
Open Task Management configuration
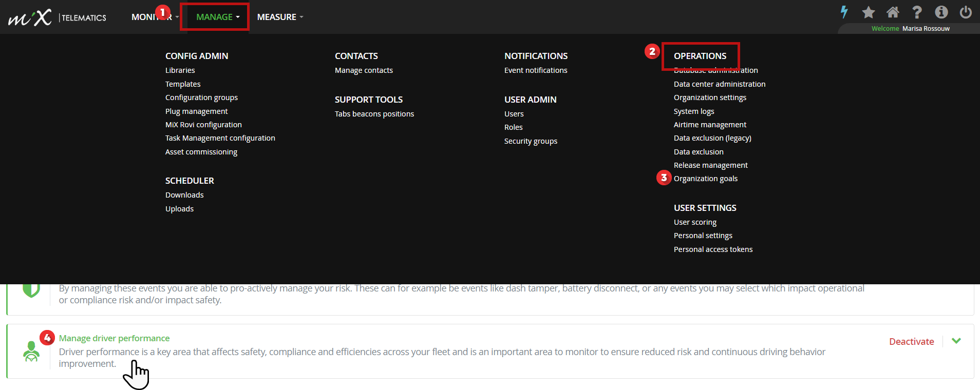point(220,138)
